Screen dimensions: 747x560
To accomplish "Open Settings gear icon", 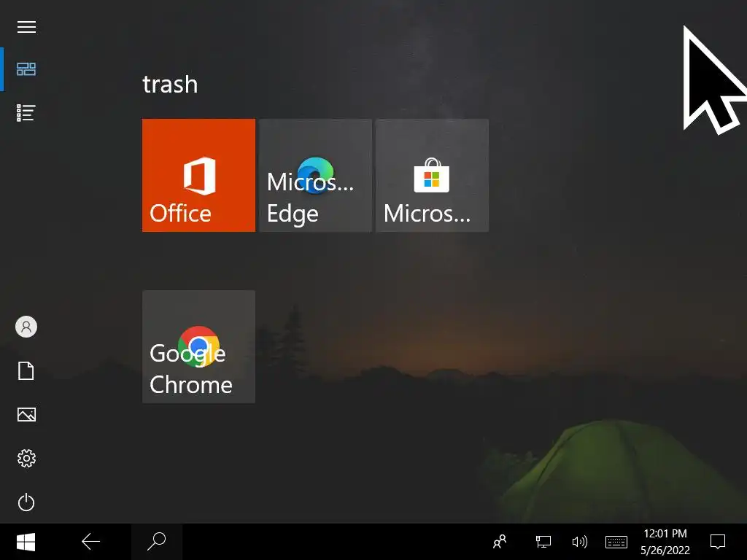I will tap(26, 458).
